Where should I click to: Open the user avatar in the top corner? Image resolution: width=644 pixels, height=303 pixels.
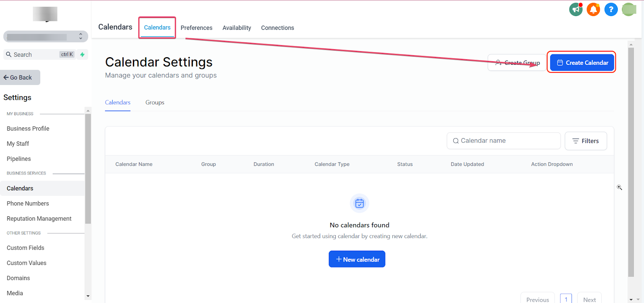(x=629, y=9)
